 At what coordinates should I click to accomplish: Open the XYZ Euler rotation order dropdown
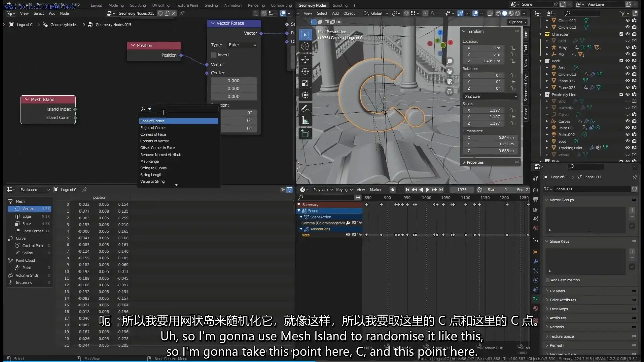[490, 96]
